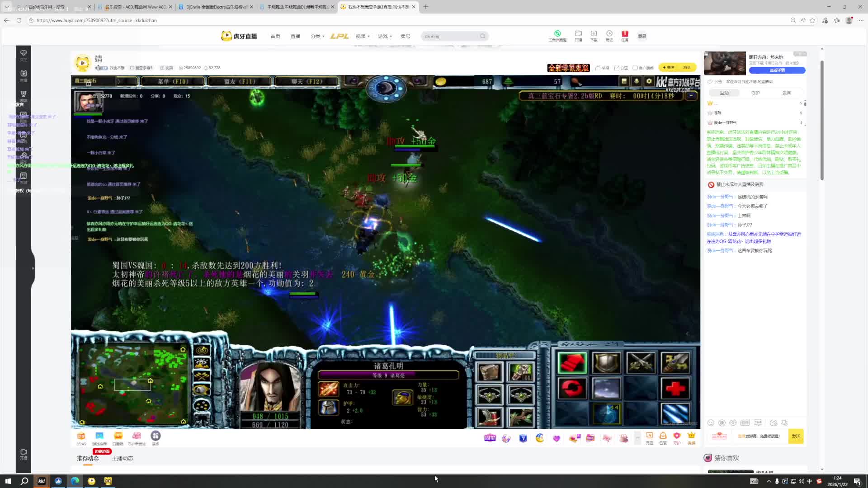868x488 pixels.
Task: Click the 开播 start broadcast camera icon
Action: [x=578, y=35]
